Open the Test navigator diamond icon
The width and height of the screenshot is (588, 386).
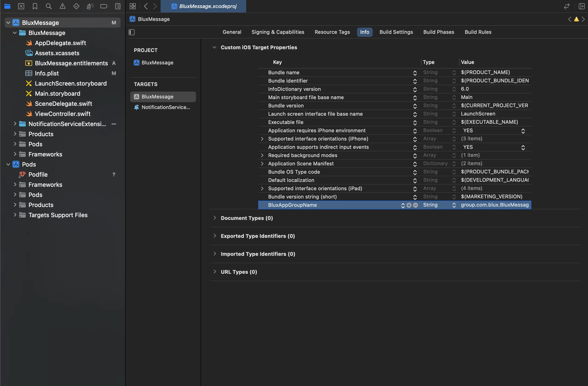pyautogui.click(x=76, y=6)
